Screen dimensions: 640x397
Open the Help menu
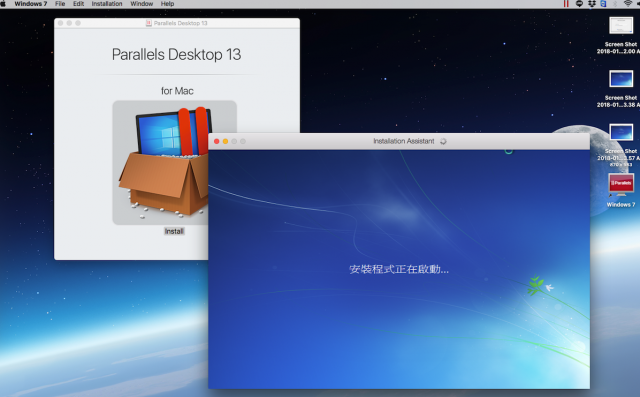167,4
